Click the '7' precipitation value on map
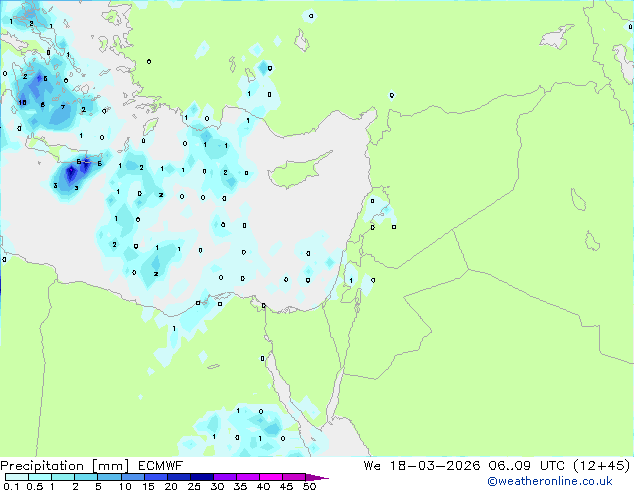The height and width of the screenshot is (490, 634). (x=63, y=107)
